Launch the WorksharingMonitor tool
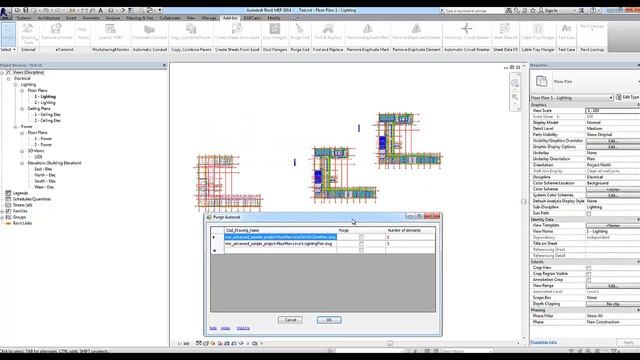 110,32
